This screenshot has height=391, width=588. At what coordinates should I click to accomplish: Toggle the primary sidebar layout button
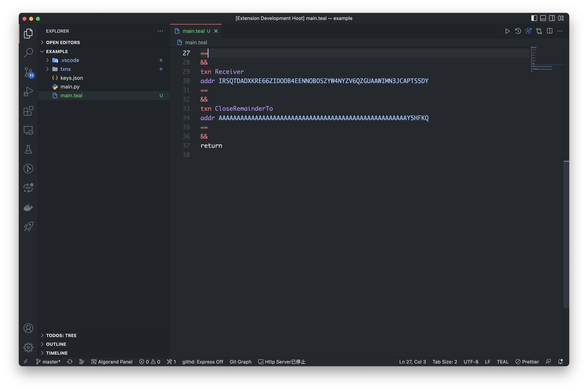(534, 18)
